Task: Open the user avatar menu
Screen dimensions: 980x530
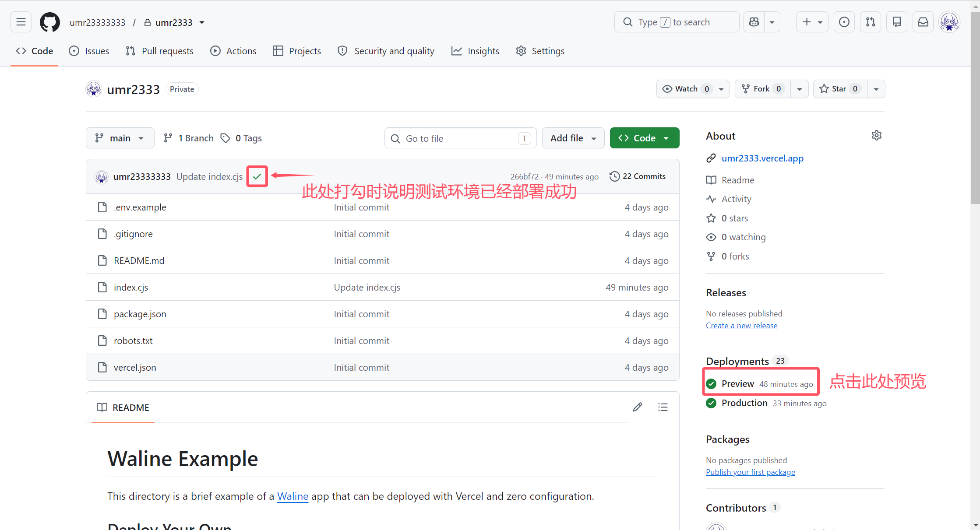Action: click(949, 22)
